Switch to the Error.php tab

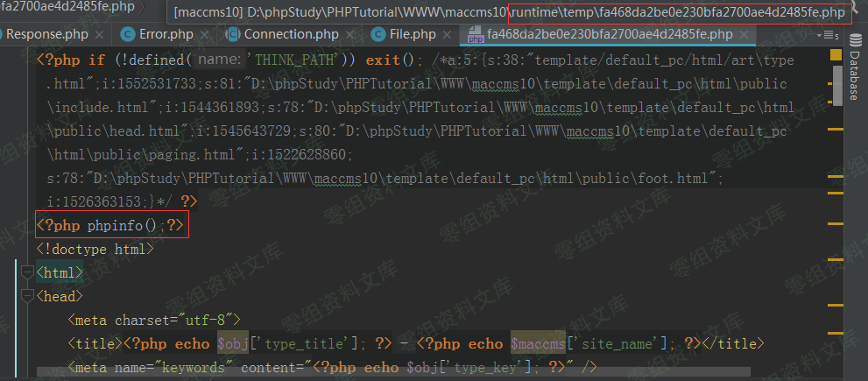click(x=166, y=35)
